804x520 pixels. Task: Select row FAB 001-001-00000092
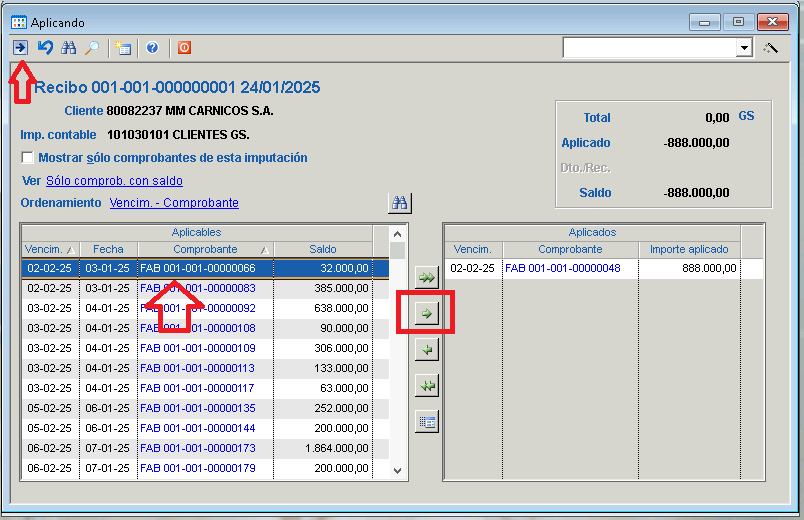pos(197,308)
